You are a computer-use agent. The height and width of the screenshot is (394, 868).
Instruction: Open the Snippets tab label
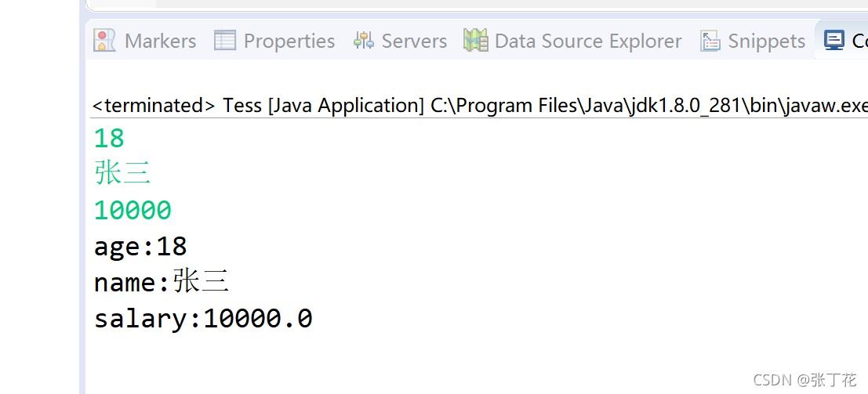point(766,41)
